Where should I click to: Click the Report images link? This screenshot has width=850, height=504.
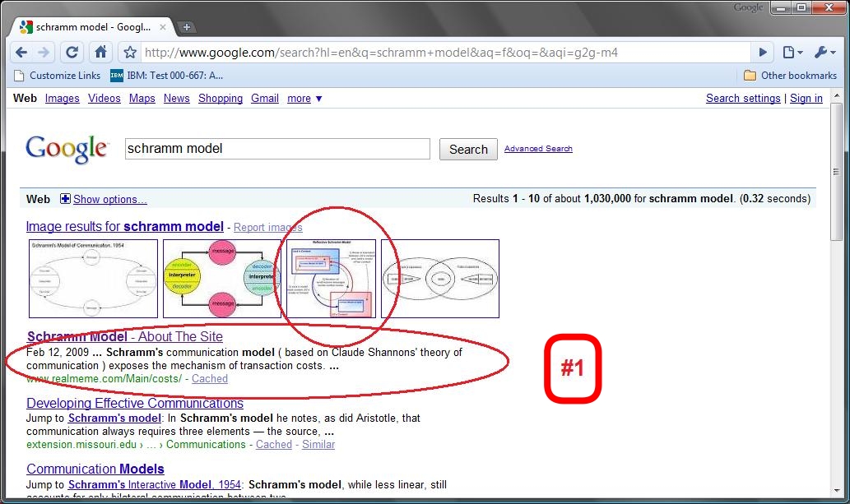(267, 228)
